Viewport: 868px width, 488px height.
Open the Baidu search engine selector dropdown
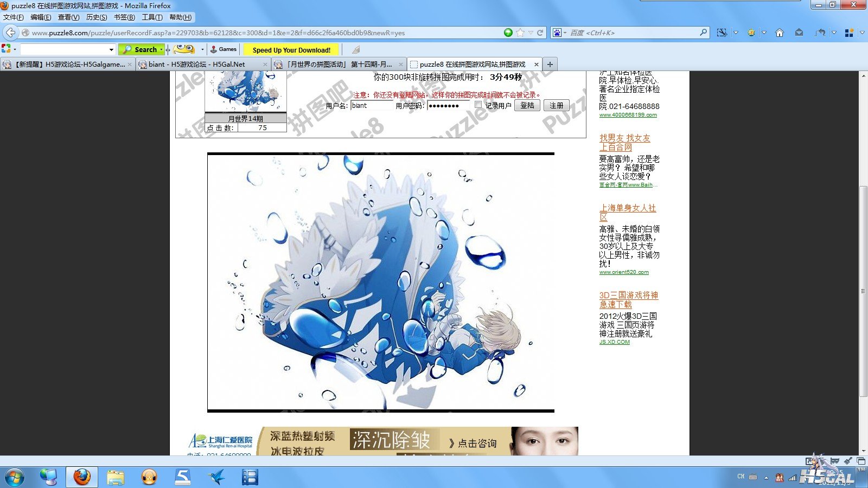click(559, 33)
